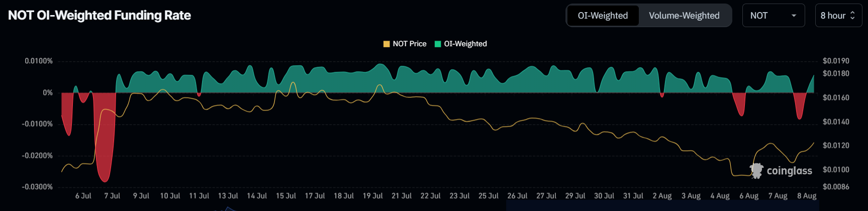Click the 19 Jul date label
This screenshot has width=868, height=211.
click(373, 196)
